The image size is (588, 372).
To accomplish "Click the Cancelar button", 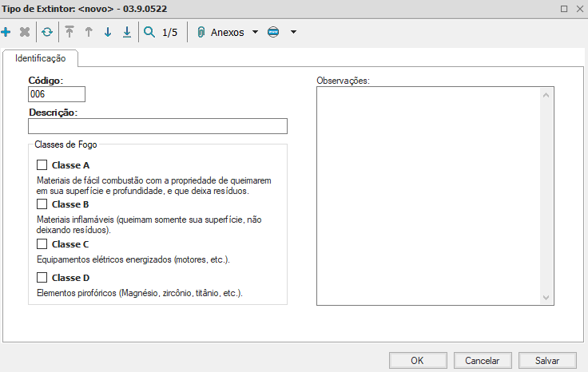I will pyautogui.click(x=482, y=360).
